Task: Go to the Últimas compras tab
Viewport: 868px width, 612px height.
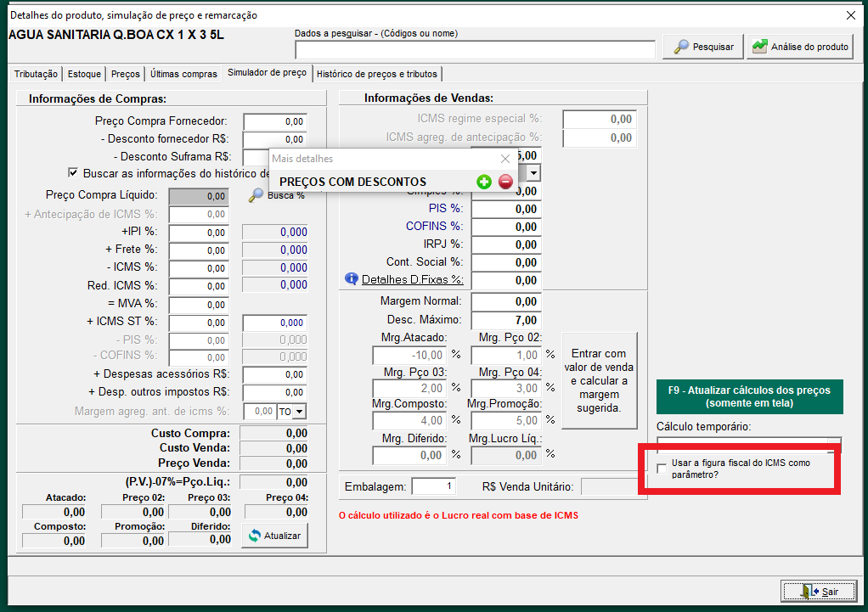Action: pos(183,75)
